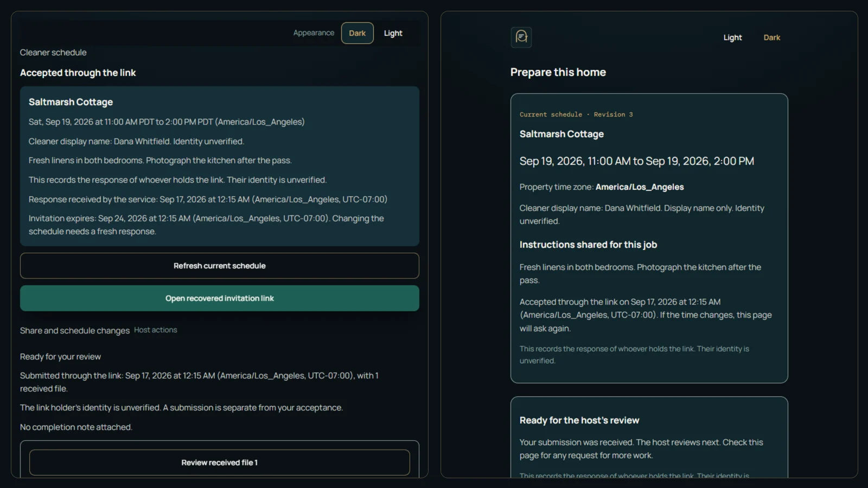868x488 pixels.
Task: Switch cleaner page to Light theme
Action: 732,37
